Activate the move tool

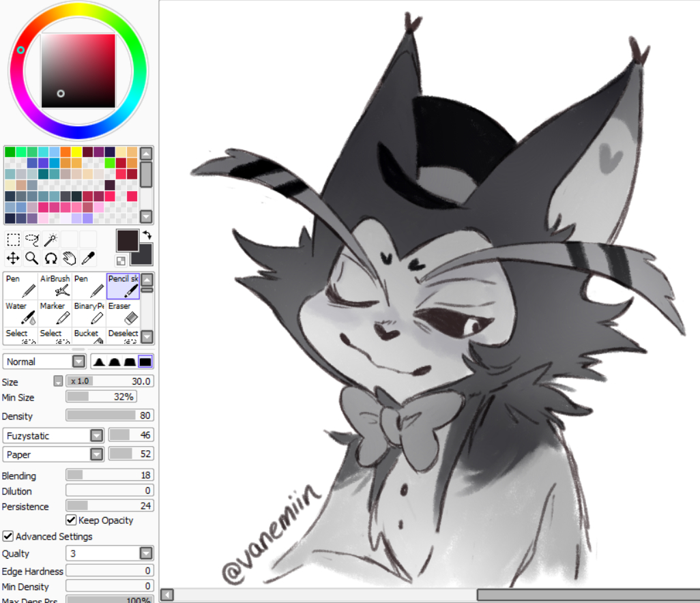[13, 258]
